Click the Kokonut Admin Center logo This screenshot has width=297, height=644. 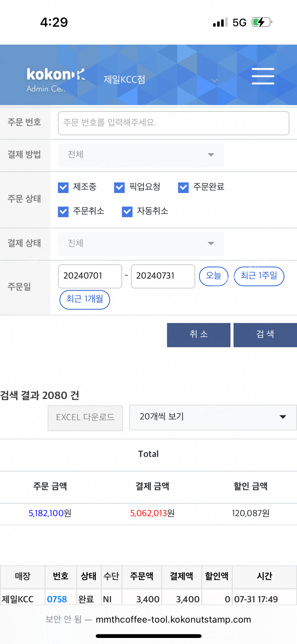pos(55,80)
